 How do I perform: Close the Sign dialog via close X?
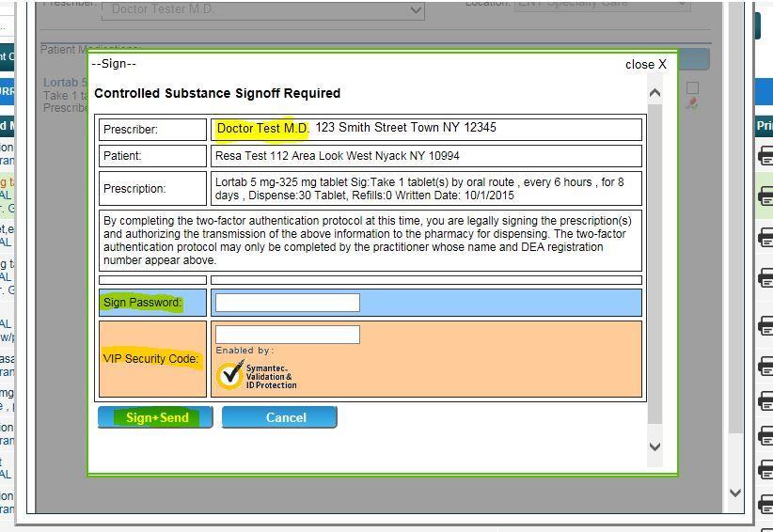[646, 65]
